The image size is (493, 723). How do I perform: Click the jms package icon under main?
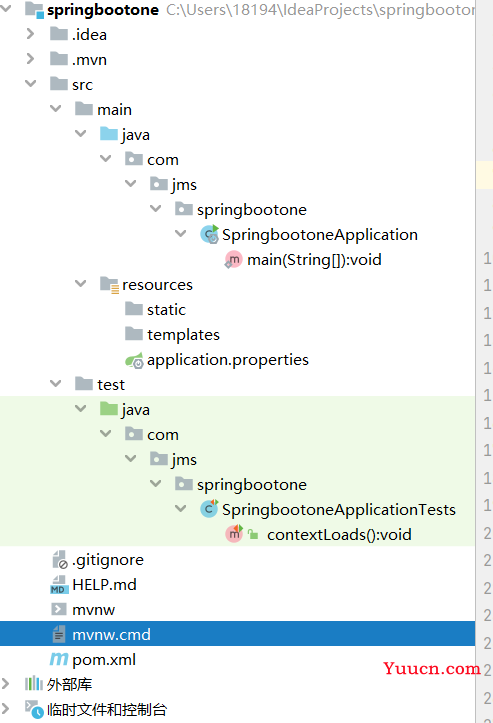pos(159,184)
